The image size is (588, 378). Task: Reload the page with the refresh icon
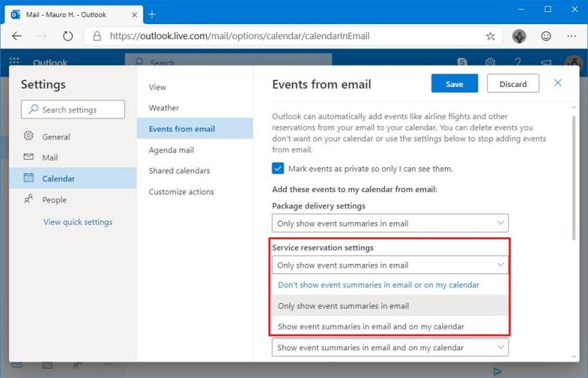pos(68,36)
